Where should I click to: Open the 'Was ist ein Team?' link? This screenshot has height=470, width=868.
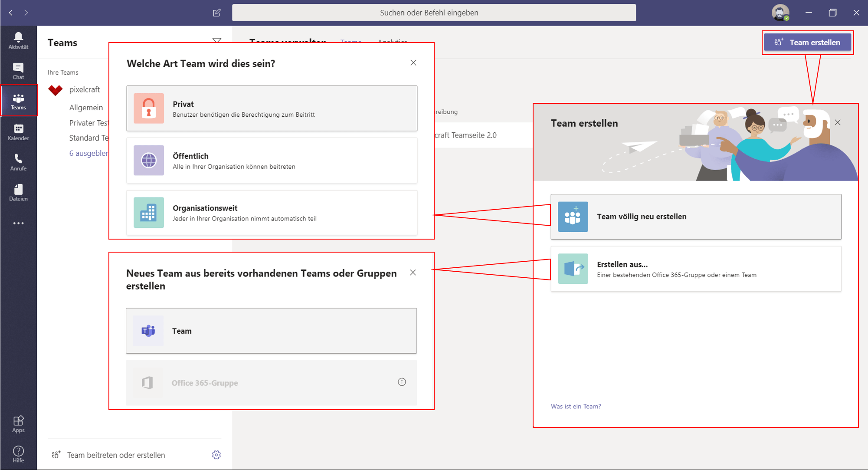coord(576,406)
